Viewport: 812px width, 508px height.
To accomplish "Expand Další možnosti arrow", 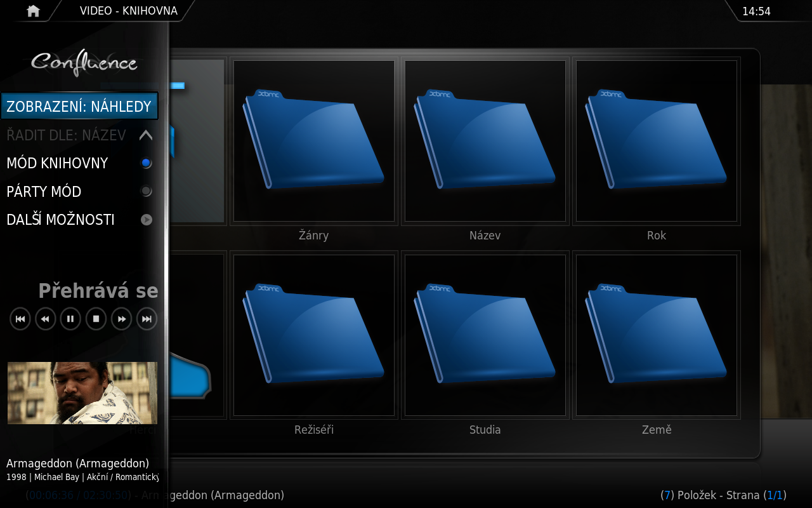I will (x=146, y=220).
